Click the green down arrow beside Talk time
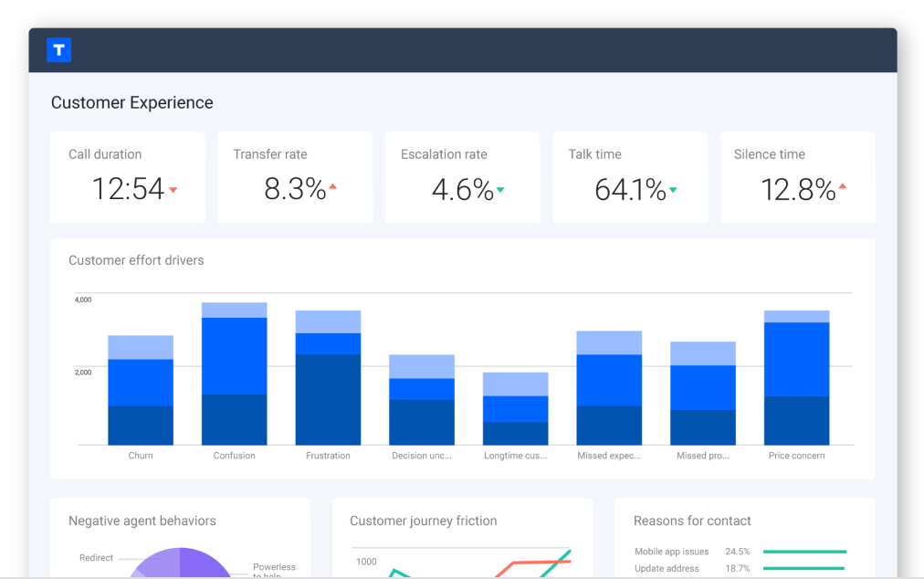The height and width of the screenshot is (579, 924). 673,190
